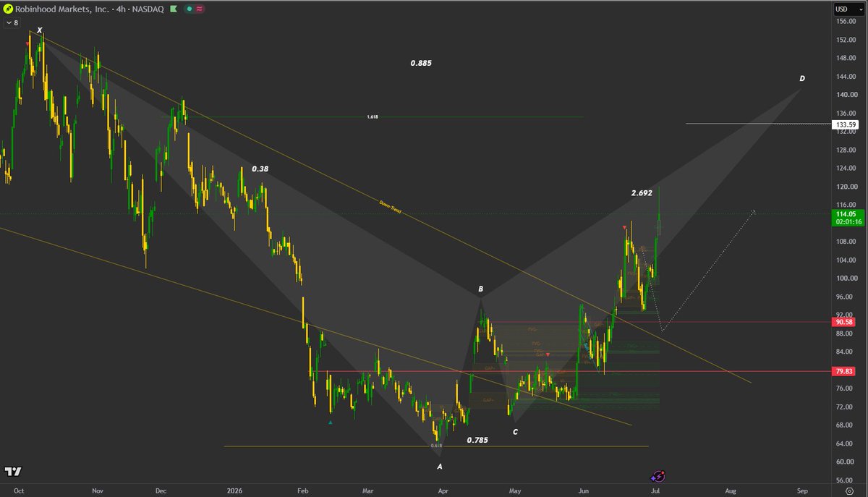The width and height of the screenshot is (868, 497).
Task: Click the red down-arrow marker near October high
Action: (x=28, y=43)
